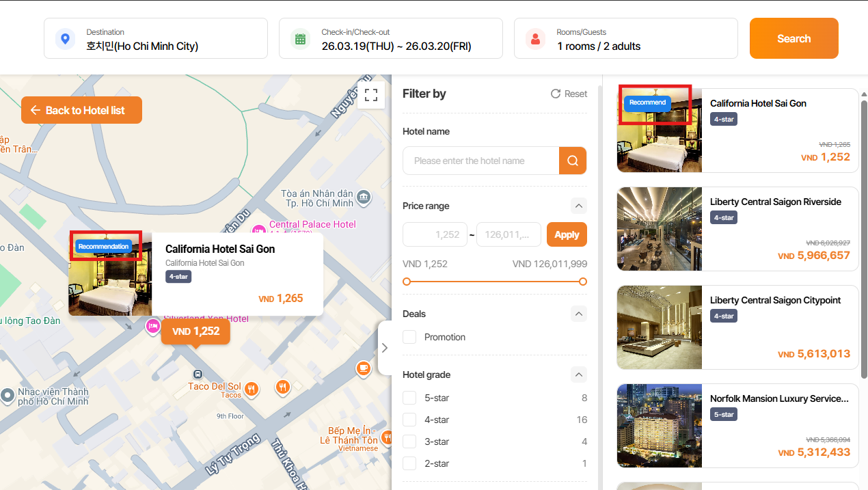Click the VND 5,312,433 price
This screenshot has height=490, width=868.
pos(814,452)
